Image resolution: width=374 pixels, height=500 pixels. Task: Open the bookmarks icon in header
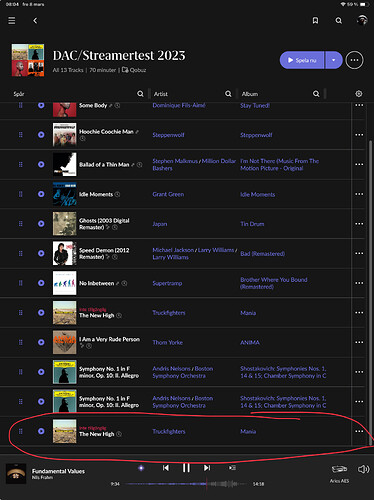click(315, 21)
